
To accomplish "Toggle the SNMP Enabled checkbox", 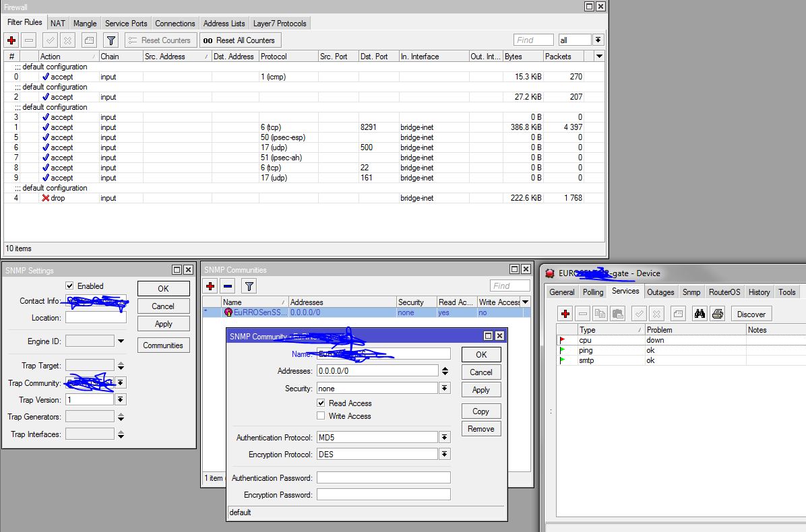I will (x=69, y=286).
